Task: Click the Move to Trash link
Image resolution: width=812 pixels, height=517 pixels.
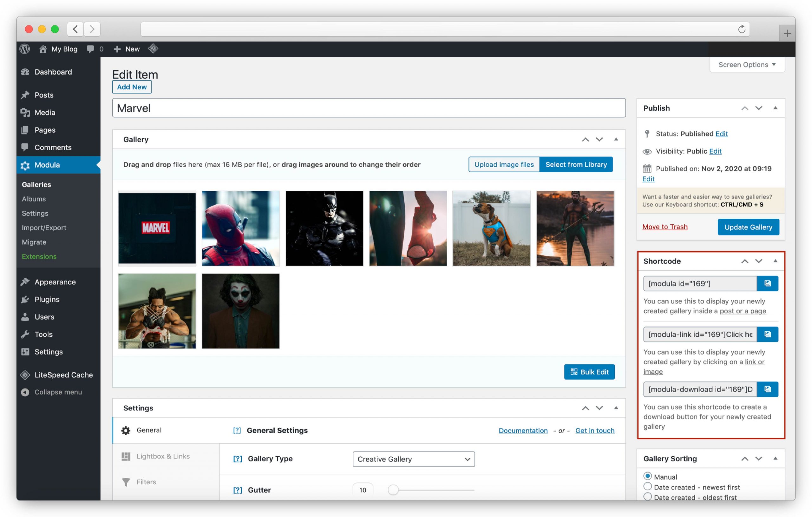Action: click(665, 227)
